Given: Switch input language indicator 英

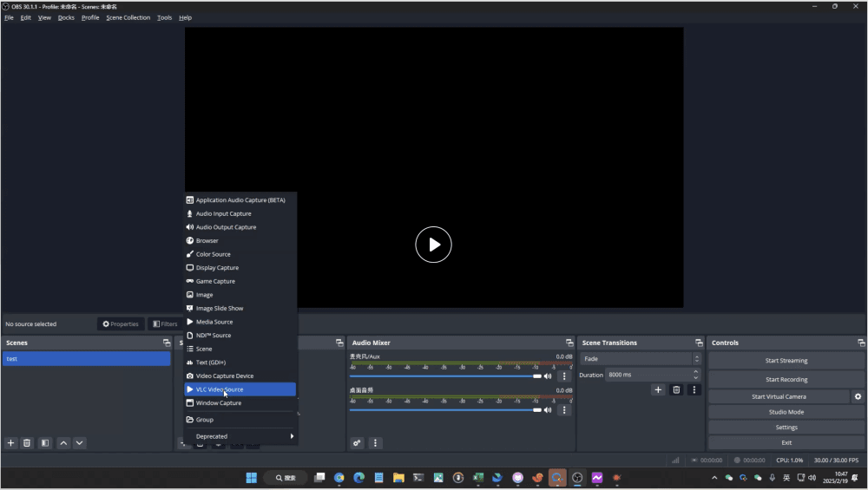Looking at the screenshot, I should click(x=786, y=478).
